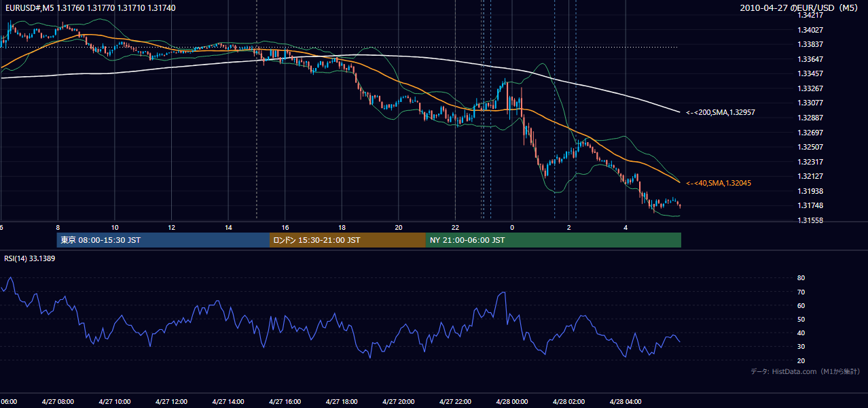Click price axis label 1.31938
Image resolution: width=868 pixels, height=408 pixels.
click(x=810, y=191)
